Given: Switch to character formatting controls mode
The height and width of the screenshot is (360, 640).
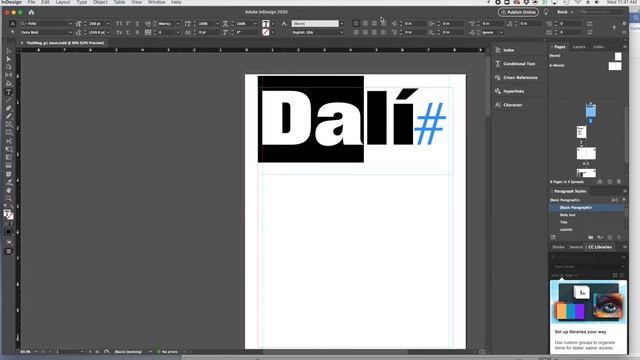Looking at the screenshot, I should click(x=13, y=24).
